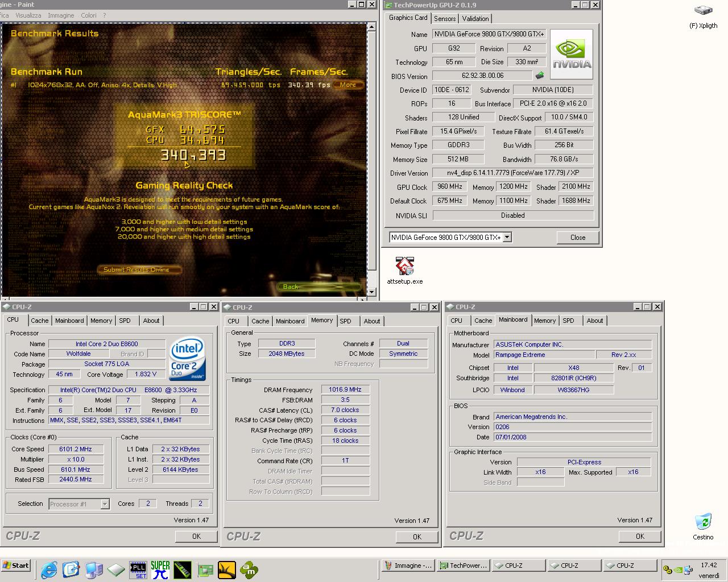Open CPU tab in the CPU-Z Memory window

tap(234, 321)
